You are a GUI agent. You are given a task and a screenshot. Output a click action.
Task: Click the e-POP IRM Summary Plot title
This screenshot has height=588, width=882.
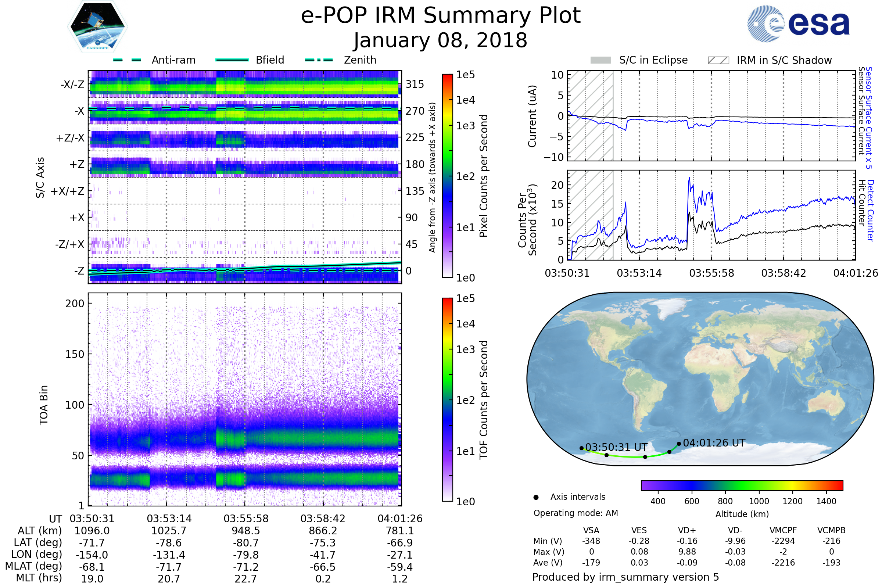[x=441, y=16]
